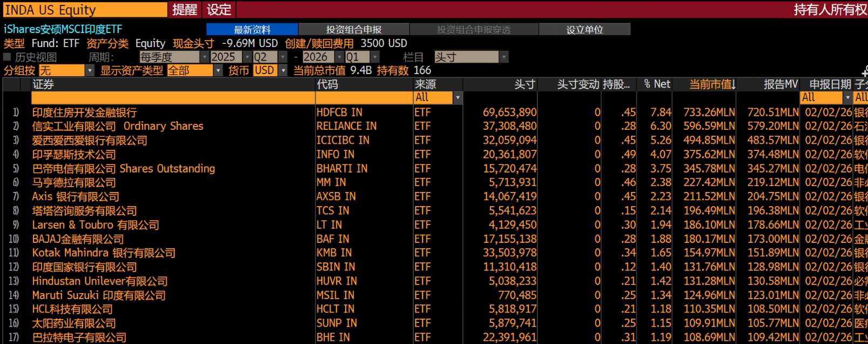
Task: Click the ICICIBC IN ticker code
Action: point(343,140)
